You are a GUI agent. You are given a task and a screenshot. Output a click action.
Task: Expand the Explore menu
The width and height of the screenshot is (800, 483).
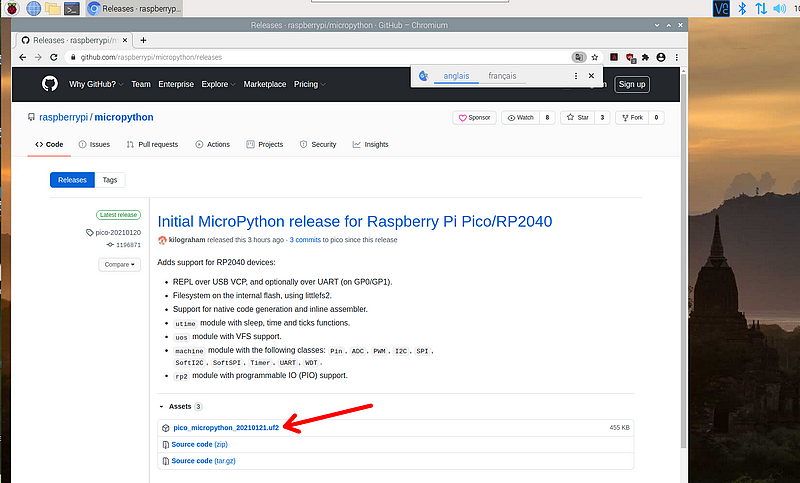(218, 84)
